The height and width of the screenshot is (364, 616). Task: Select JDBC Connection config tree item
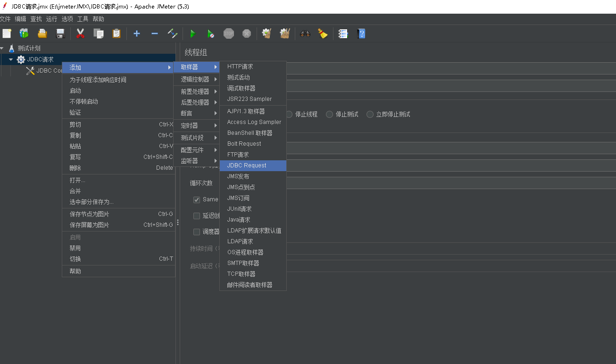coord(50,71)
